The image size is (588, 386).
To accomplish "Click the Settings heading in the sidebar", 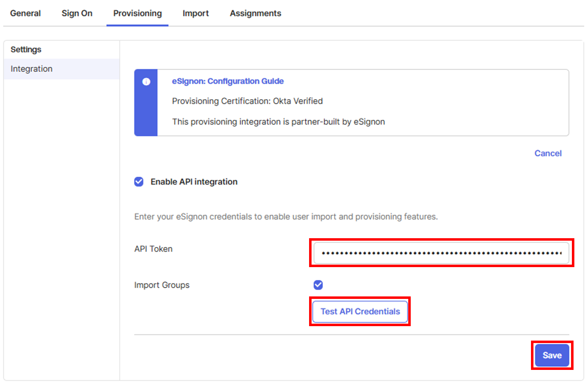I will 26,50.
